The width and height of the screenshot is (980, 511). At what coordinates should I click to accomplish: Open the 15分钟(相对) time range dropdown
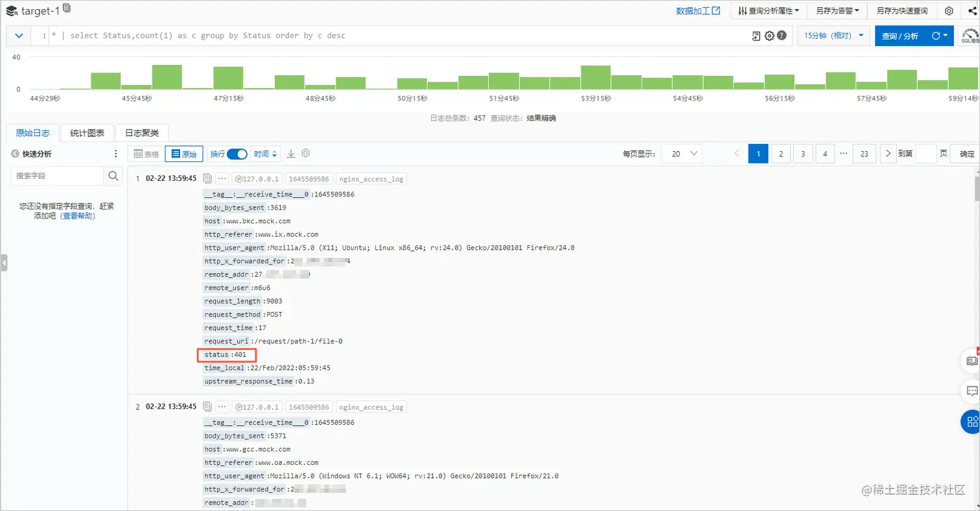(834, 36)
